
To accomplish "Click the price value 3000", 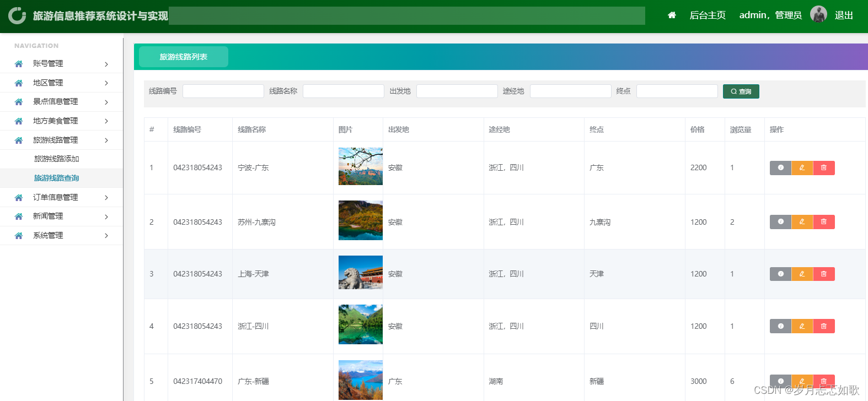I will [x=699, y=381].
